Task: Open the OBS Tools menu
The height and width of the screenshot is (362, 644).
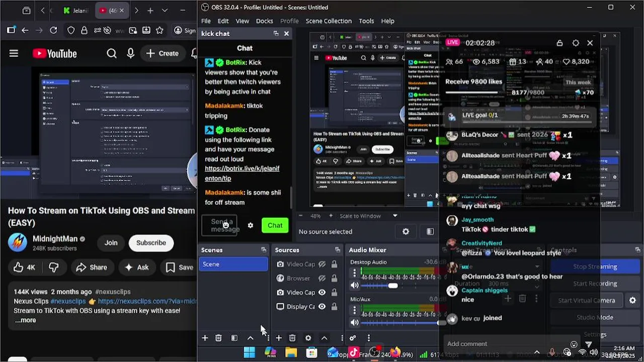Action: coord(366,21)
